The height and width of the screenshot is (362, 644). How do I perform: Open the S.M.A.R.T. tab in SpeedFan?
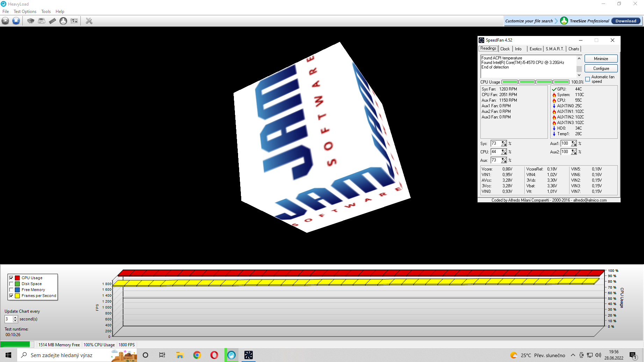tap(555, 49)
